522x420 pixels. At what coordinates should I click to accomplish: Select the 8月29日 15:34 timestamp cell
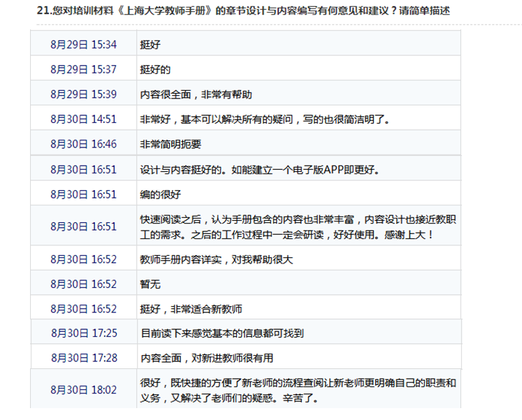coord(83,44)
